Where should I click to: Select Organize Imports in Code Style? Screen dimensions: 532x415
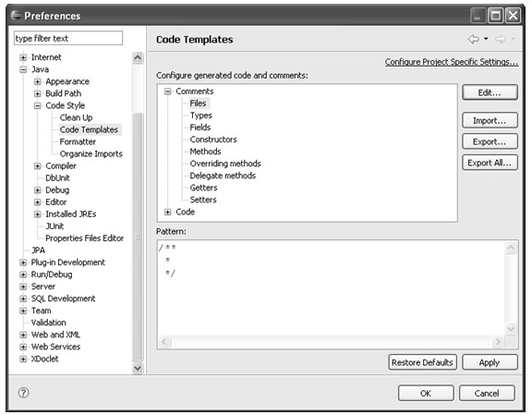91,153
